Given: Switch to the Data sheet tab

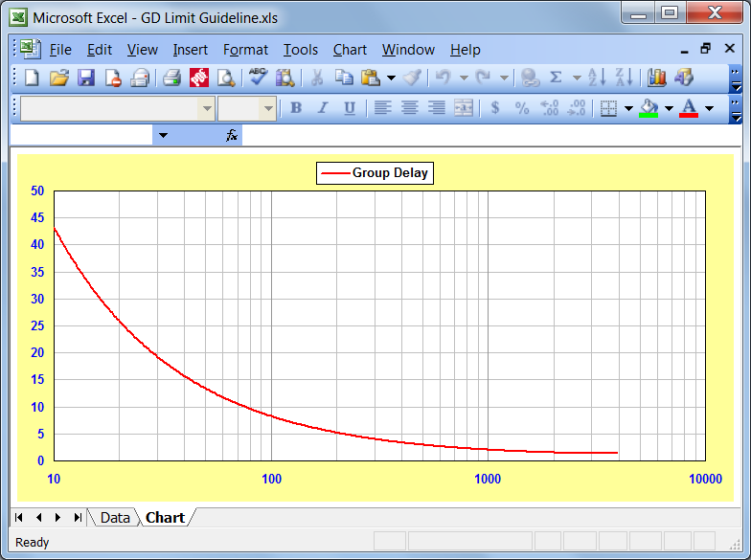Looking at the screenshot, I should point(115,517).
